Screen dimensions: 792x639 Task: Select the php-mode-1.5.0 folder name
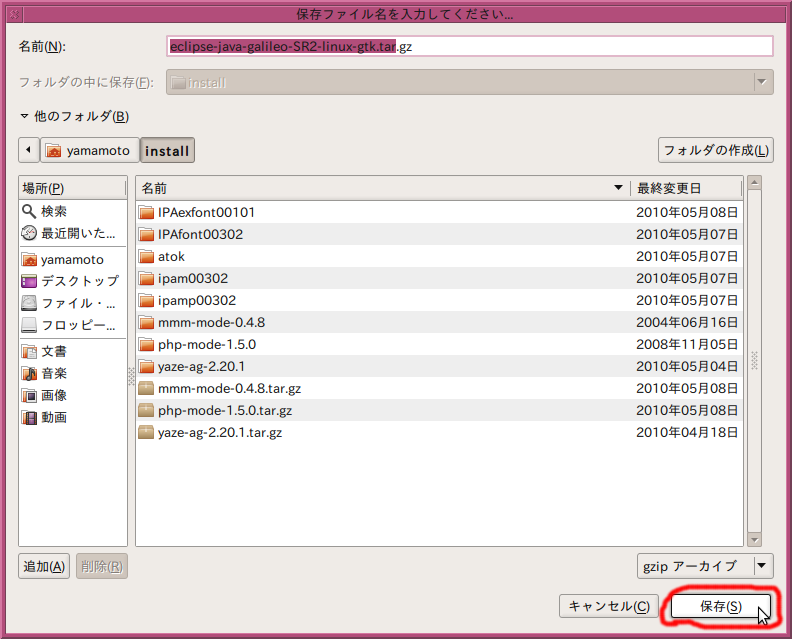pos(207,345)
